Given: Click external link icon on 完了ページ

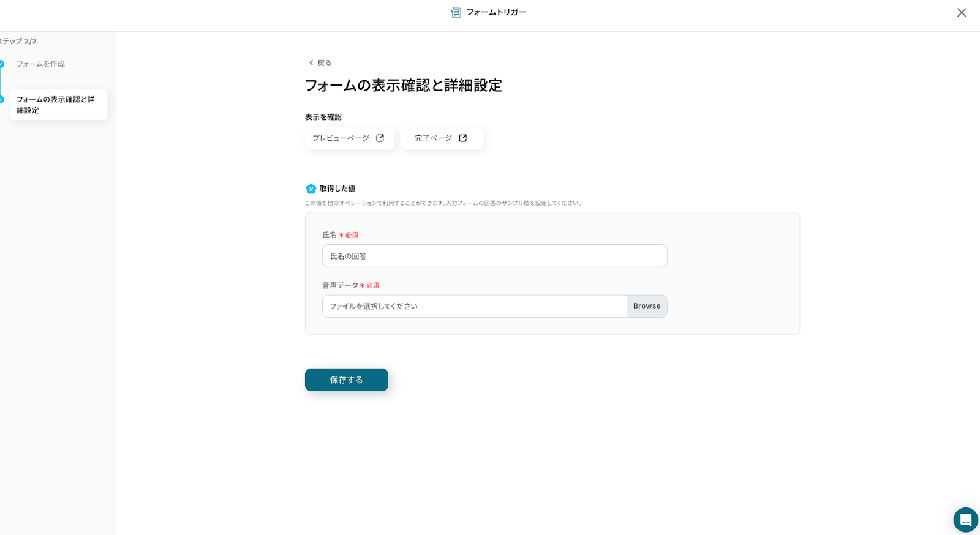Looking at the screenshot, I should (463, 138).
